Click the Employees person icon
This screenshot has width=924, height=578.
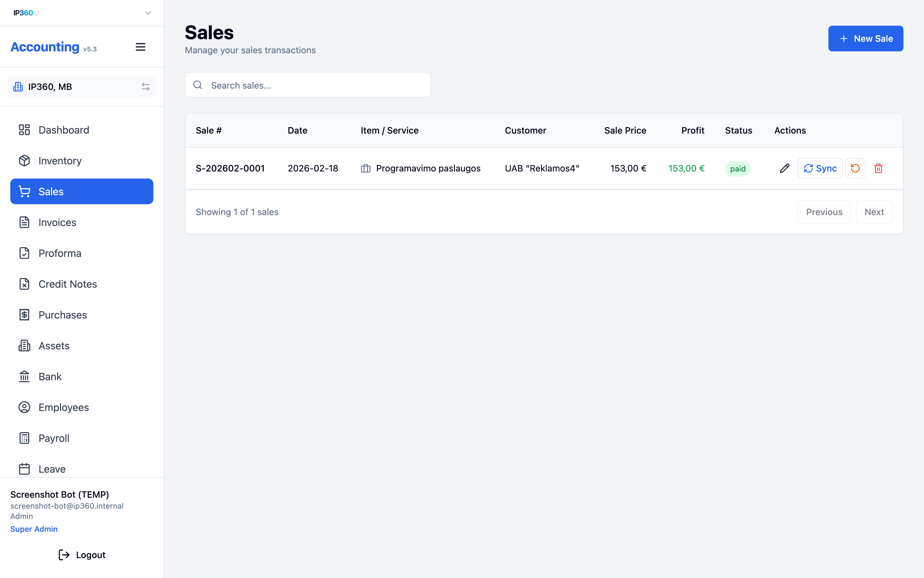click(x=24, y=407)
